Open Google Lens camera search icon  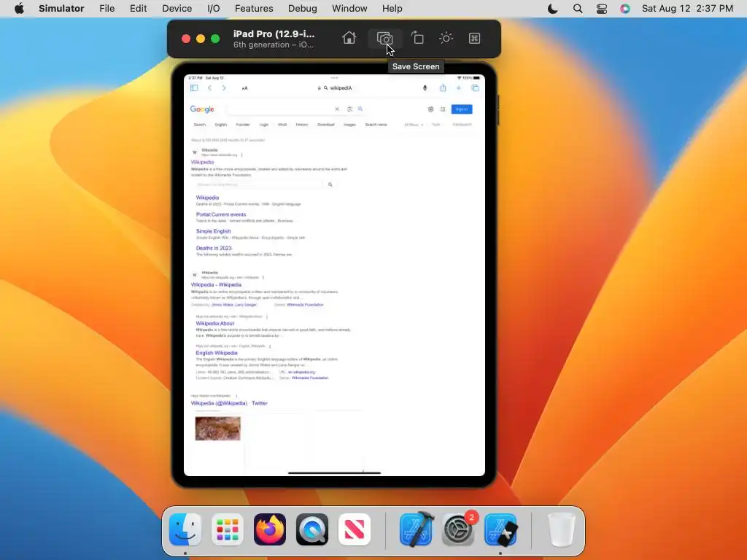349,109
